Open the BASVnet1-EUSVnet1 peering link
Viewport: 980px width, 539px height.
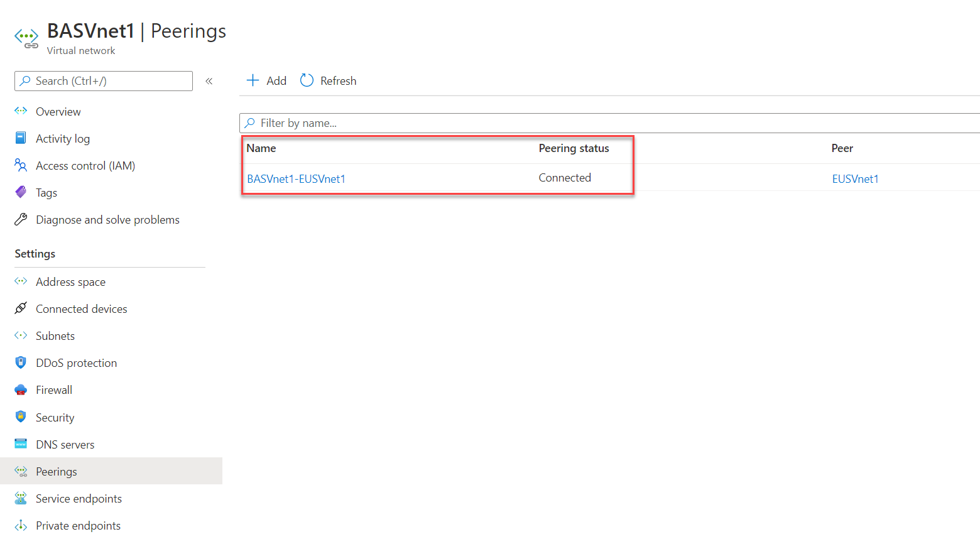coord(296,178)
